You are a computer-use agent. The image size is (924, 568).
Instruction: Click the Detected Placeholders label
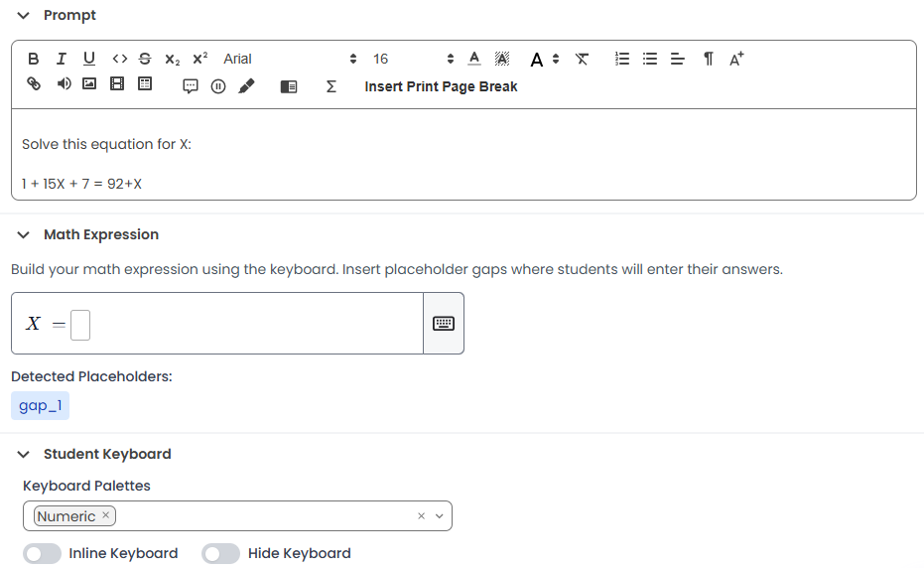click(91, 376)
